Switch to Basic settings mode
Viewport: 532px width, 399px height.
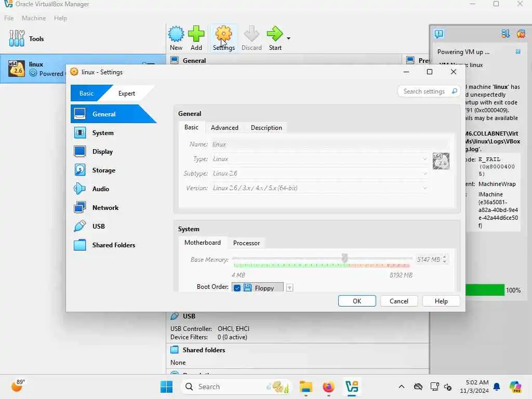point(87,94)
